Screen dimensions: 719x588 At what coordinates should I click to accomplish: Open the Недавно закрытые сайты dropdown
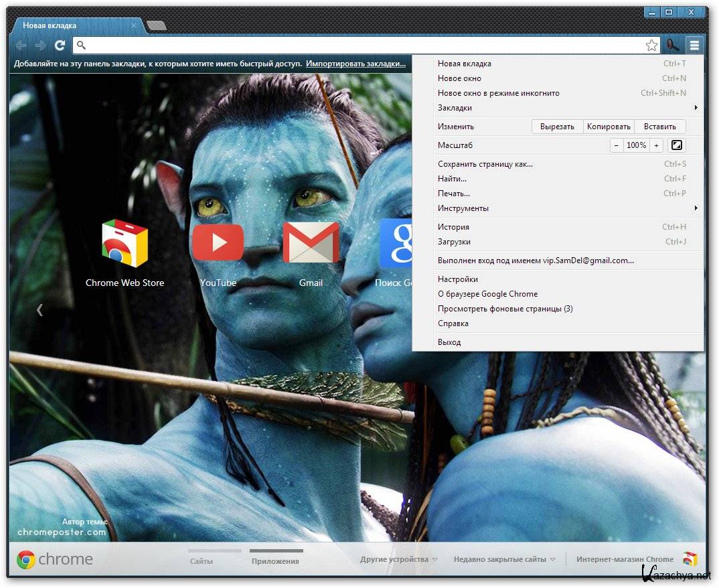click(503, 559)
